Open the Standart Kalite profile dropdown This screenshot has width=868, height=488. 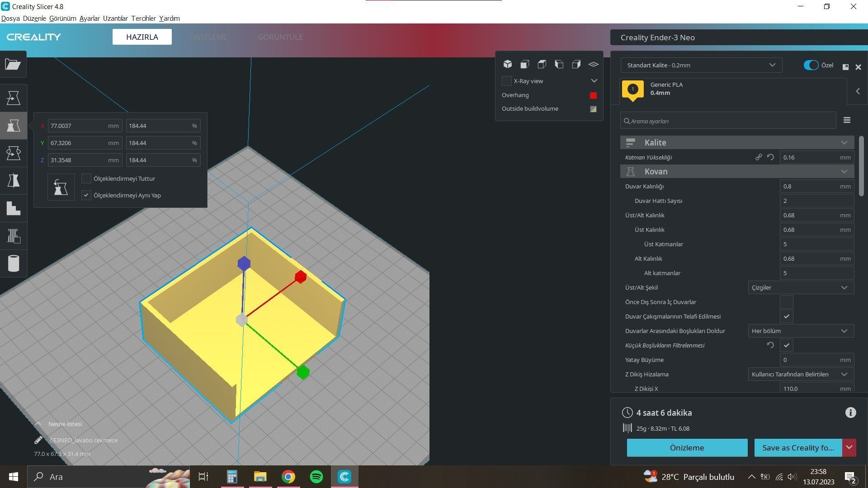click(x=701, y=65)
